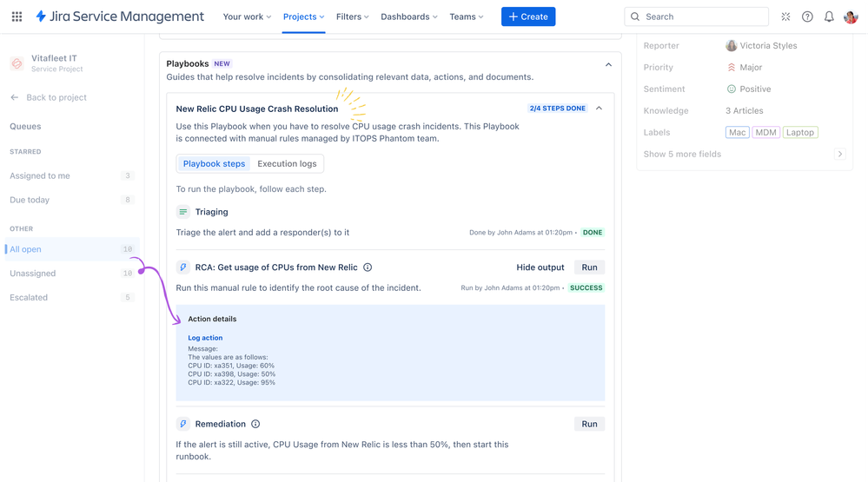The height and width of the screenshot is (482, 868).
Task: Click the SUCCESS status badge
Action: [x=586, y=287]
